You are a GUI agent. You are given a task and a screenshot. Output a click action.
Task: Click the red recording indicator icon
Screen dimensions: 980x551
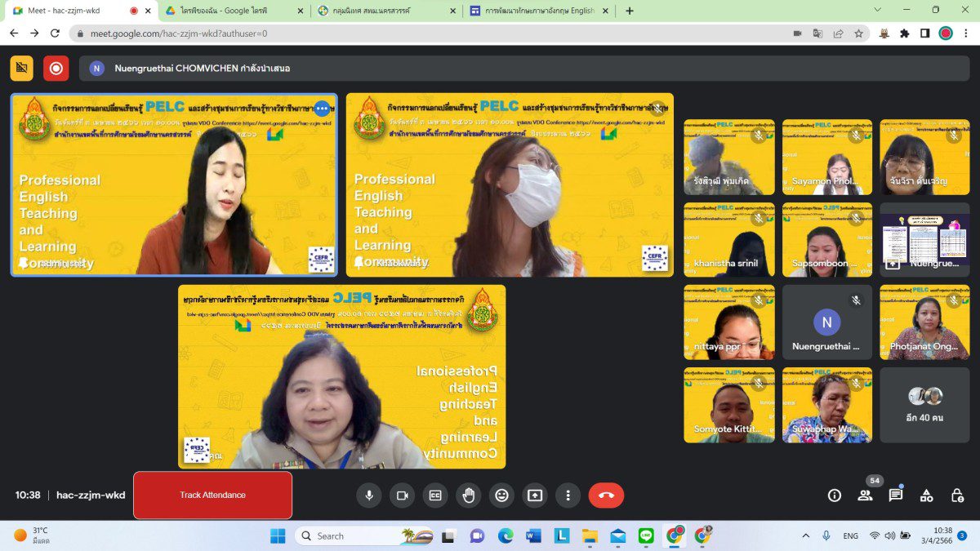pos(56,69)
